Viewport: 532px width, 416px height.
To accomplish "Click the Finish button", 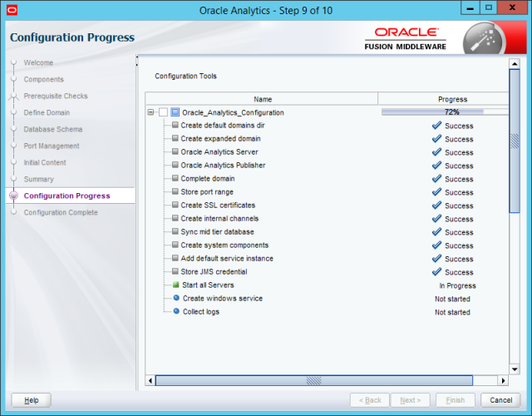I will click(x=456, y=400).
